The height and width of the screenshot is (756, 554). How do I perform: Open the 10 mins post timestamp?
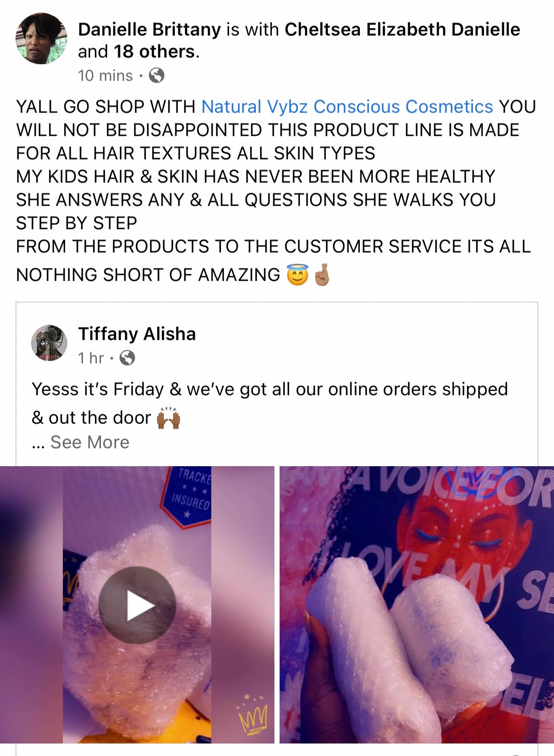[x=105, y=75]
